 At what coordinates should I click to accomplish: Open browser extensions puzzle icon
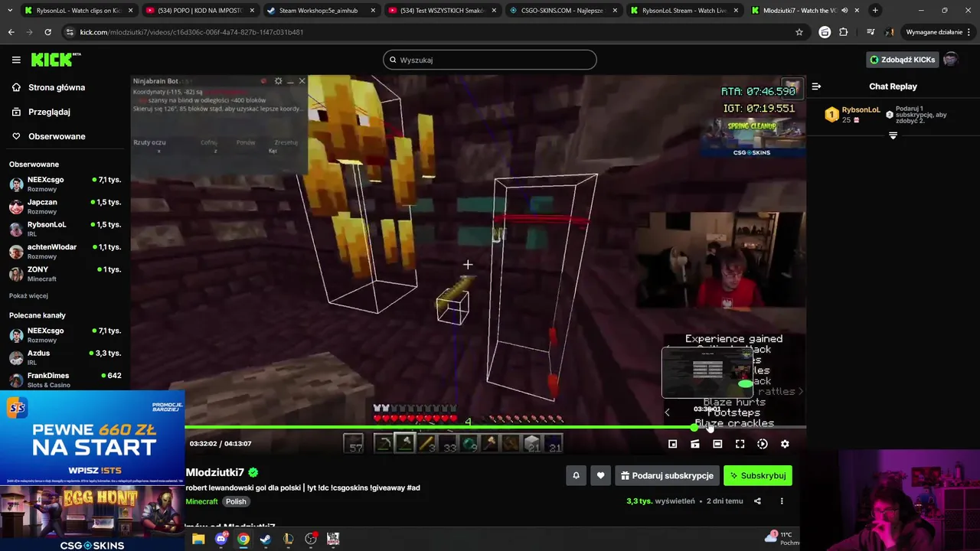[x=844, y=32]
